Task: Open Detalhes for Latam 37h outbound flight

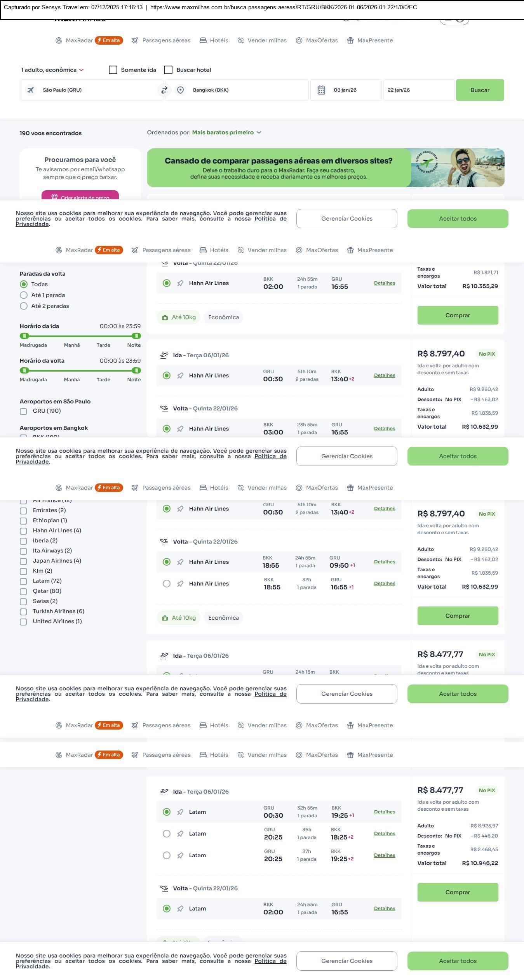Action: [384, 855]
